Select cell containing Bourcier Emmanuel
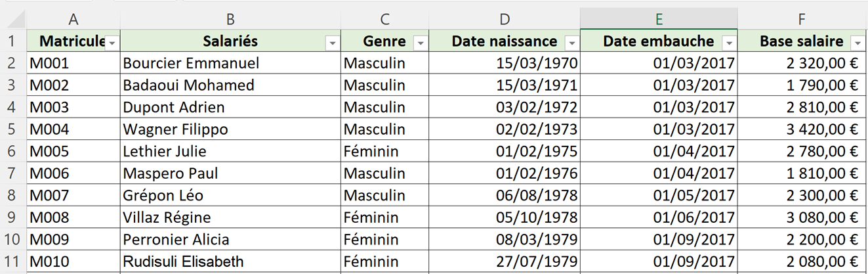 [x=230, y=63]
